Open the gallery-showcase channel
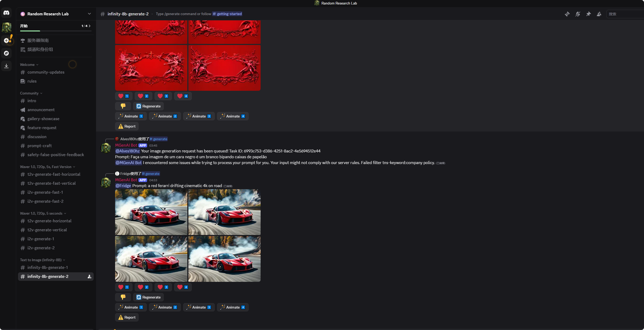The width and height of the screenshot is (644, 330). click(x=43, y=119)
